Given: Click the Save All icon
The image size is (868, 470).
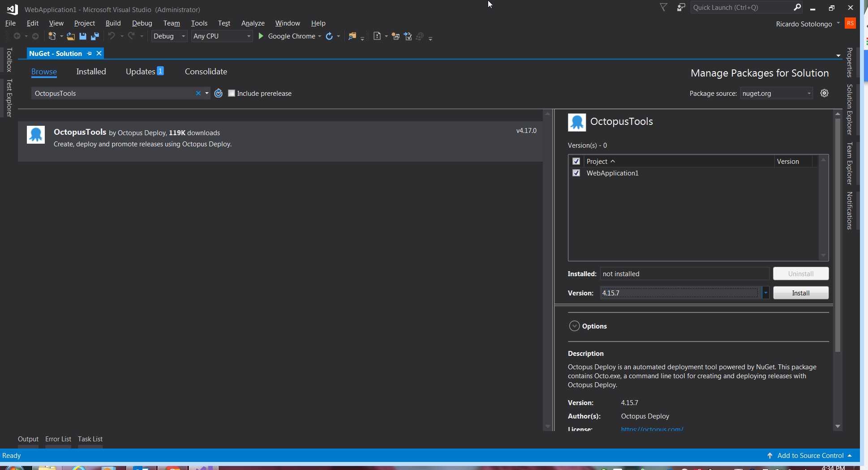Looking at the screenshot, I should pos(95,36).
